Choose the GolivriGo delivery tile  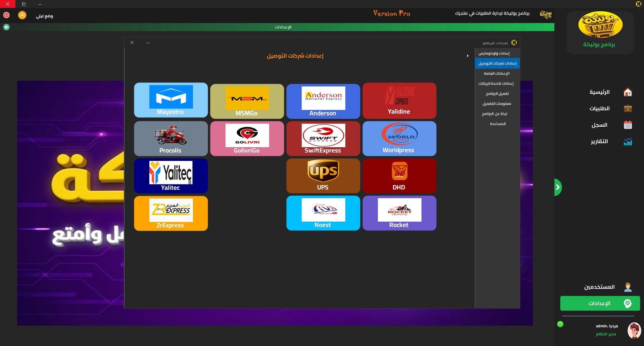click(247, 138)
